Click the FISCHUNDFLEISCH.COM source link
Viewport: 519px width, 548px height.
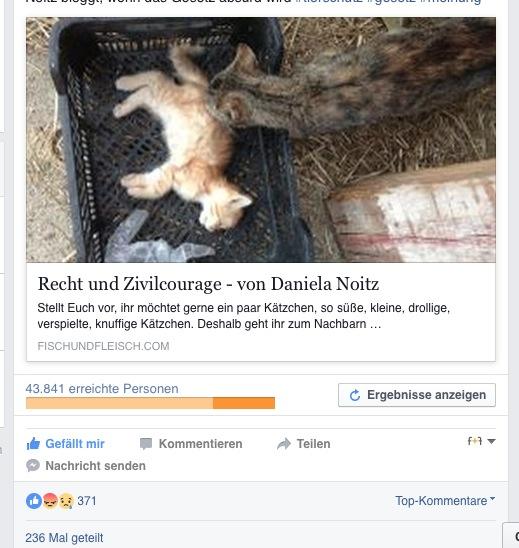click(103, 346)
